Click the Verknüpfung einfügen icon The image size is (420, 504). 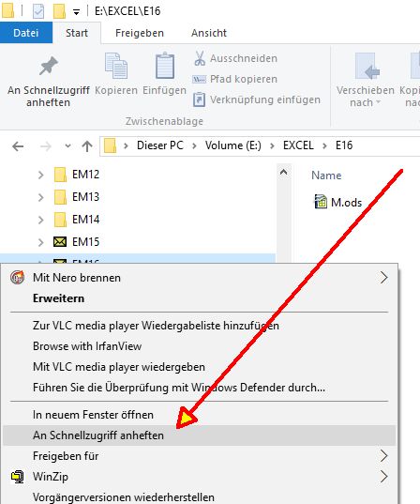(199, 99)
